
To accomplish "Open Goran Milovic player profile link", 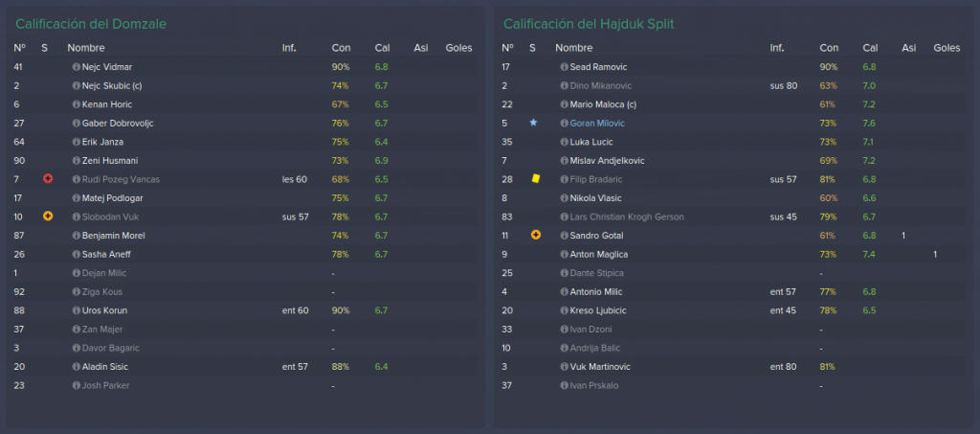I will pyautogui.click(x=597, y=124).
